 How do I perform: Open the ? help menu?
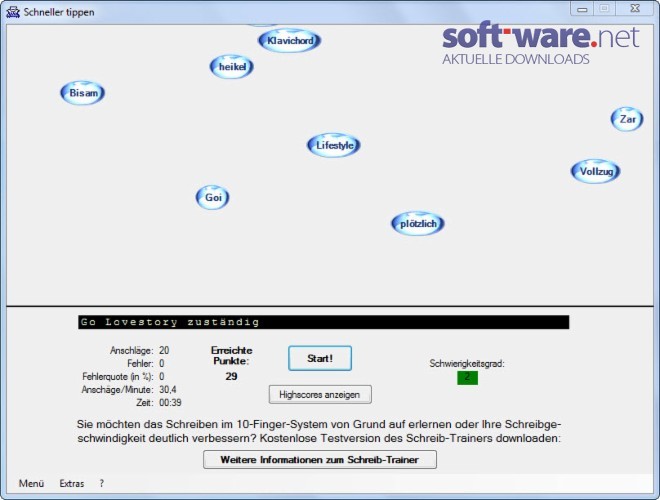pyautogui.click(x=101, y=483)
